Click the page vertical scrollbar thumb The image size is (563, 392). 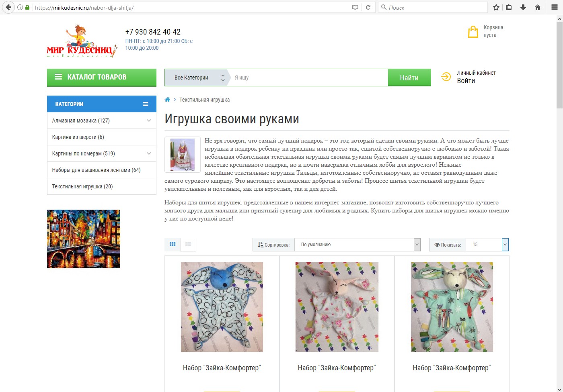[x=559, y=64]
